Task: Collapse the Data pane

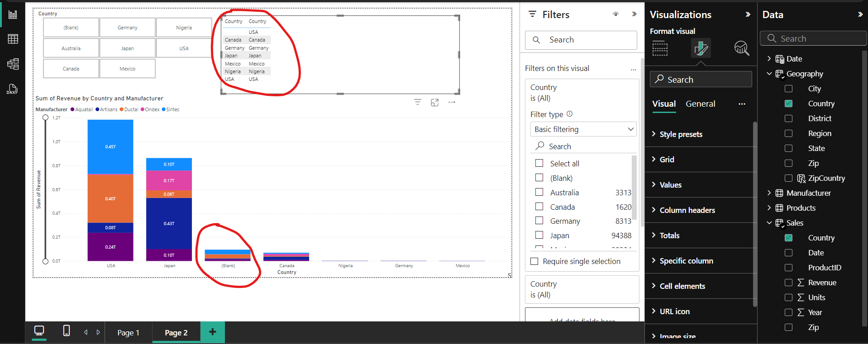Action: [860, 14]
